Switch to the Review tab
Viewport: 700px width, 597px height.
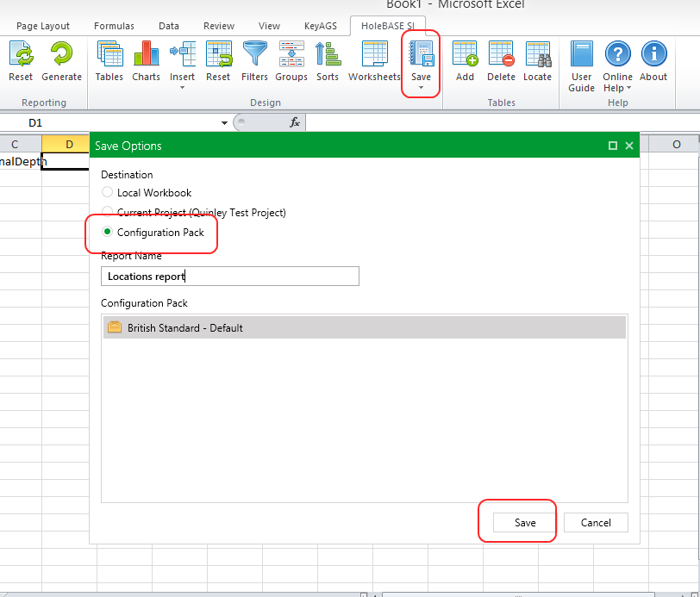[219, 26]
